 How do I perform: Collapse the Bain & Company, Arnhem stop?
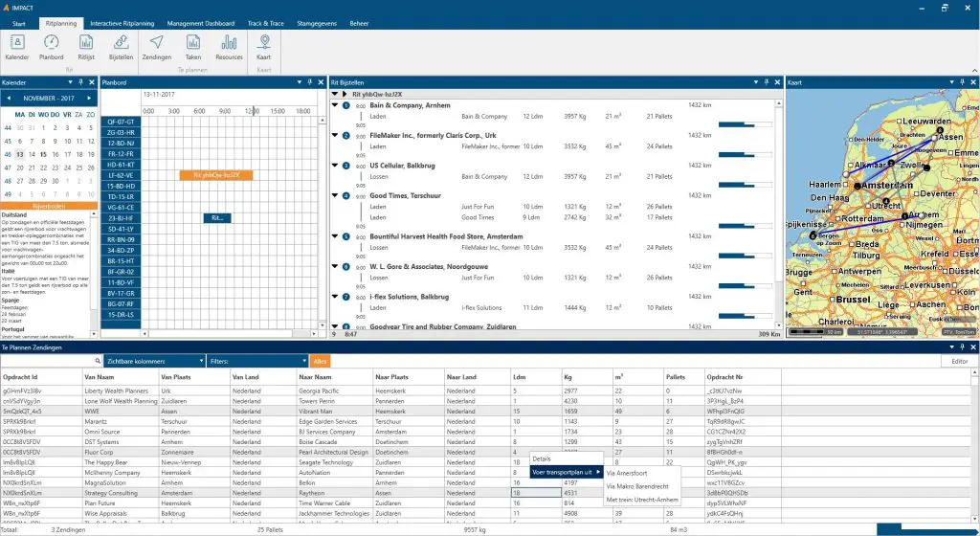click(335, 104)
